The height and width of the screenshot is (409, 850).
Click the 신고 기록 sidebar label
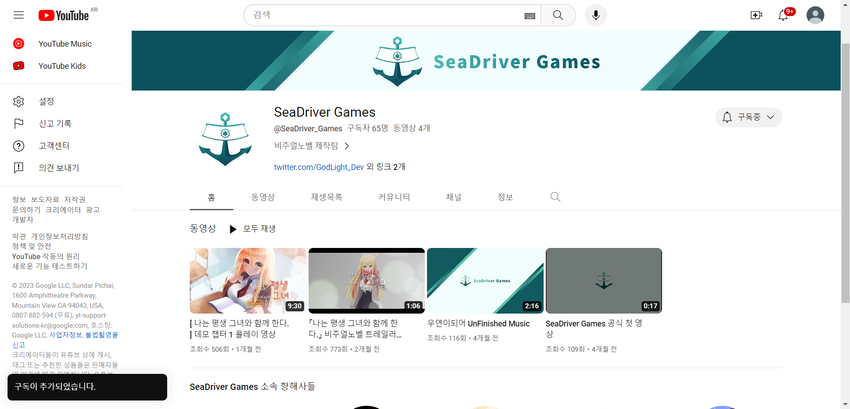point(55,124)
